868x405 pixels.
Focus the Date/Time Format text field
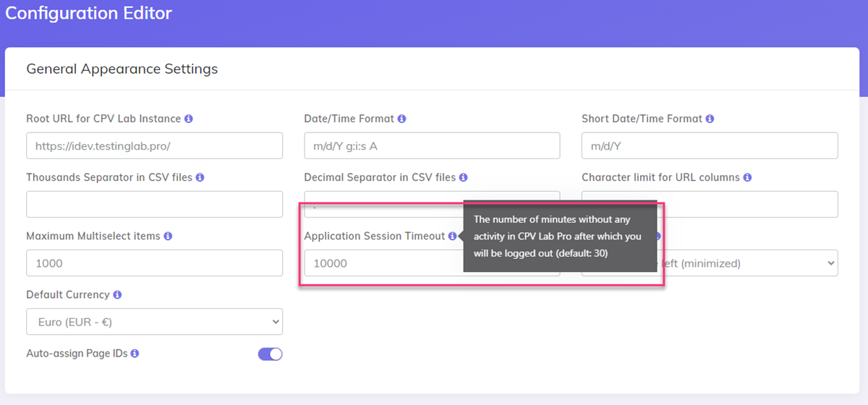(x=432, y=146)
